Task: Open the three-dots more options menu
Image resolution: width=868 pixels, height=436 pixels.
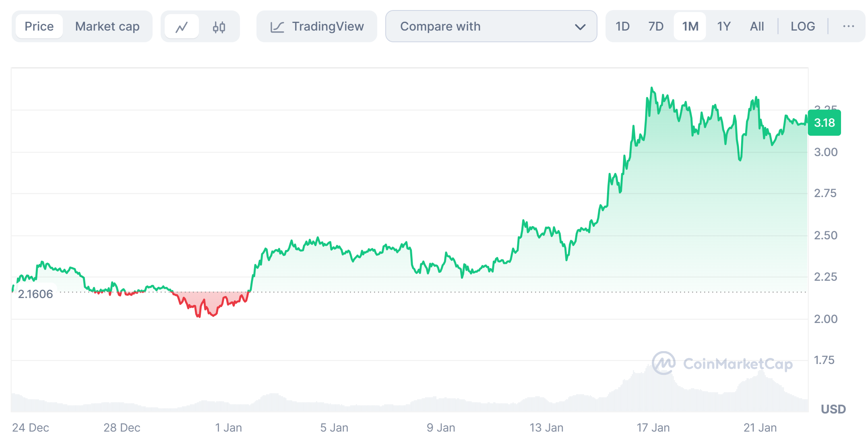Action: [848, 27]
